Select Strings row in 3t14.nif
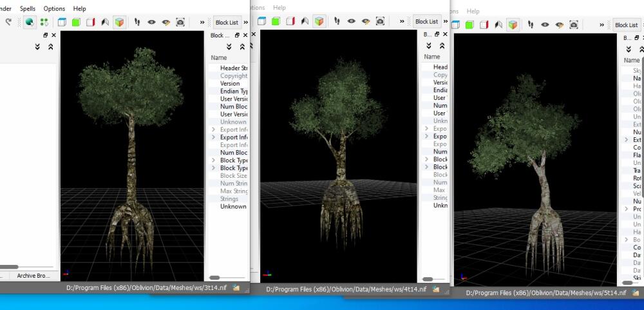The width and height of the screenshot is (644, 310). 229,199
